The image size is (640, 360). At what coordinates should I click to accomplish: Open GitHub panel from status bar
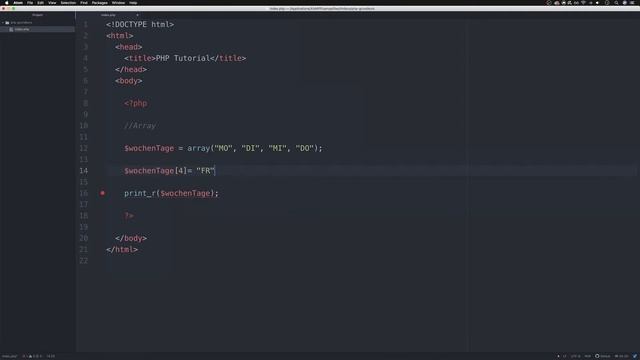tap(603, 356)
